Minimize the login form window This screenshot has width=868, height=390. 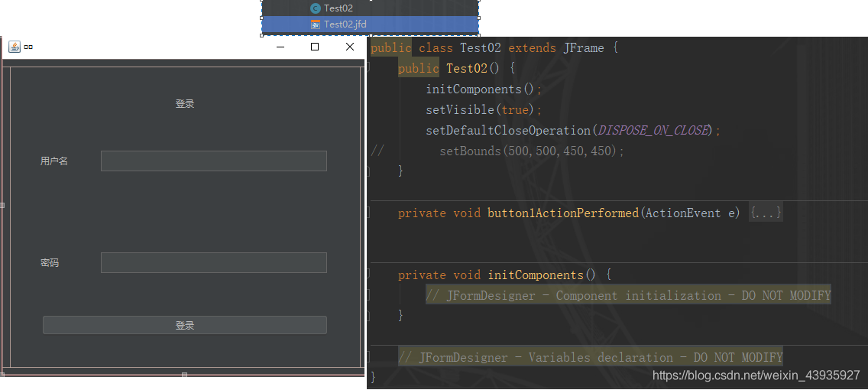coord(280,47)
